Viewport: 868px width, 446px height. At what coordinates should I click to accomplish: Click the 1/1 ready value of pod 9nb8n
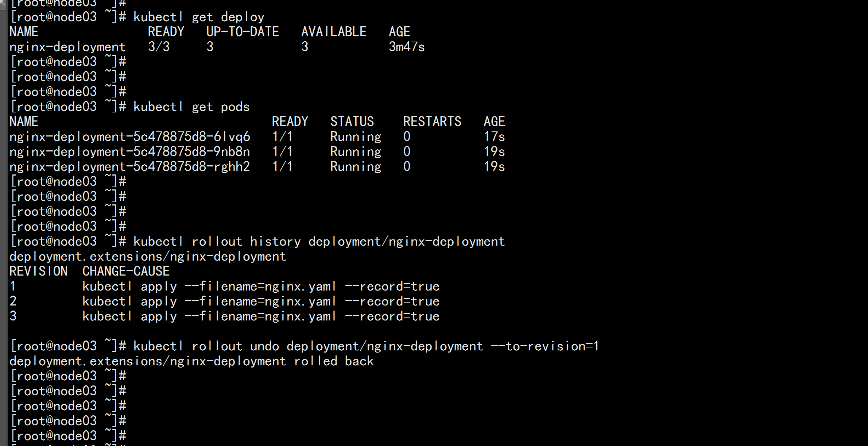(283, 151)
